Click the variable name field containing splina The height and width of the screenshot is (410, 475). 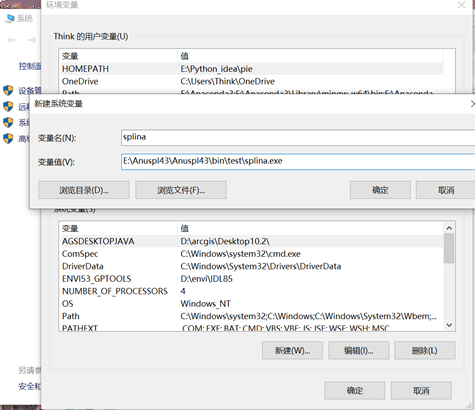click(298, 138)
